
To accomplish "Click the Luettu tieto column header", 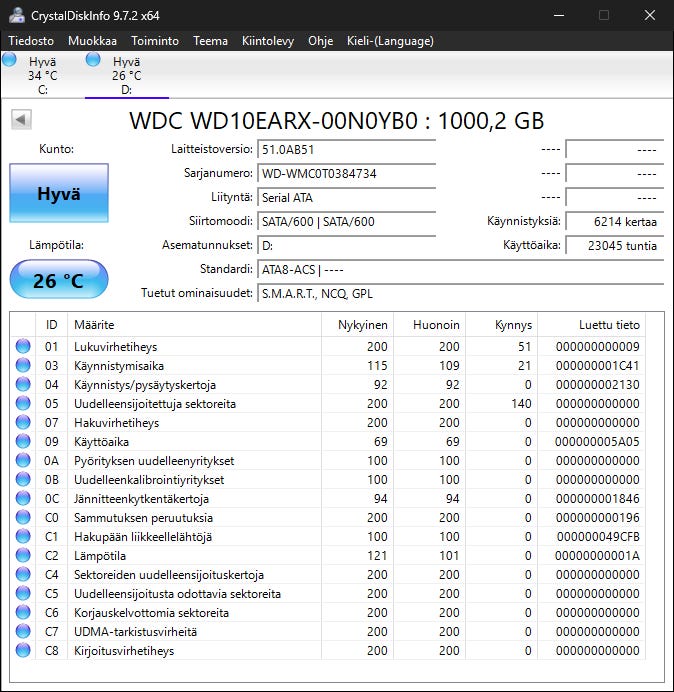I will click(x=607, y=325).
